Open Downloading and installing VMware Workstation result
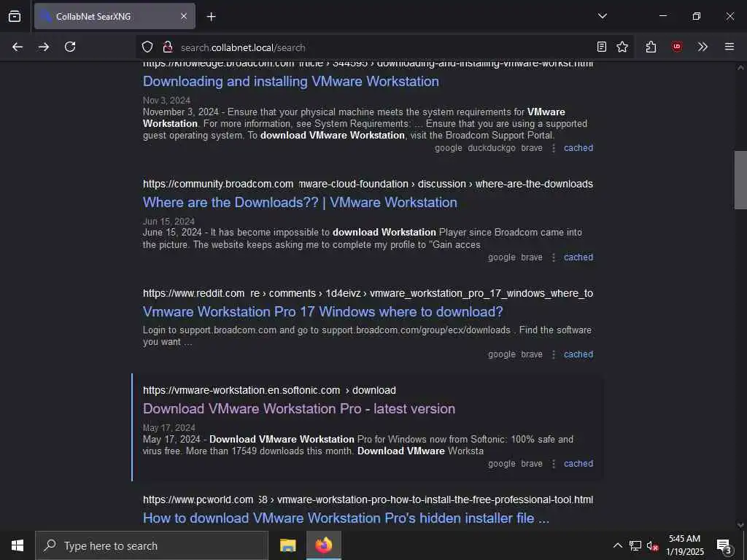The width and height of the screenshot is (747, 560). tap(291, 82)
